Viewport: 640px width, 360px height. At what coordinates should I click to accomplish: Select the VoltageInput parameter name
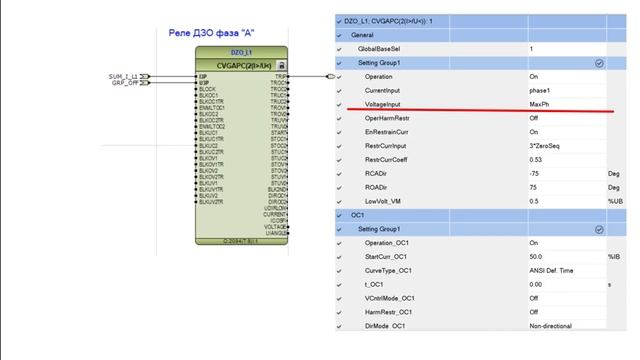point(382,104)
